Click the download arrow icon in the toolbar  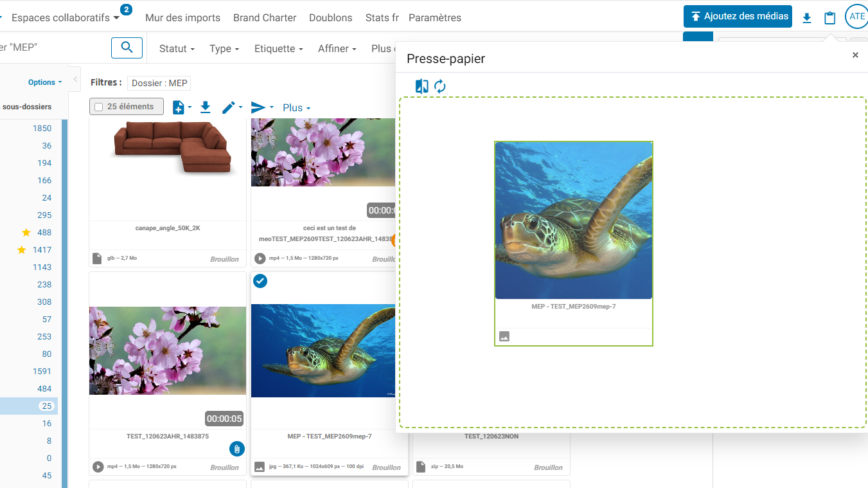(205, 107)
